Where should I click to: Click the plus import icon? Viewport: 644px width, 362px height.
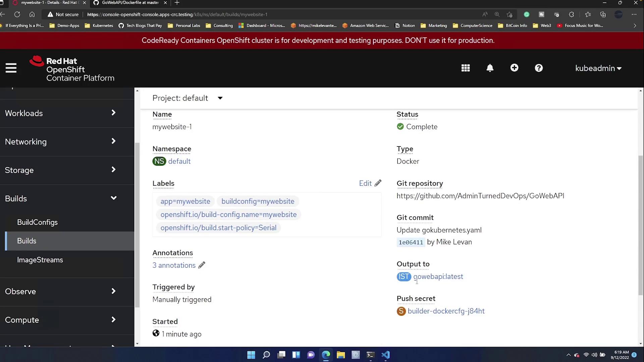click(x=514, y=68)
